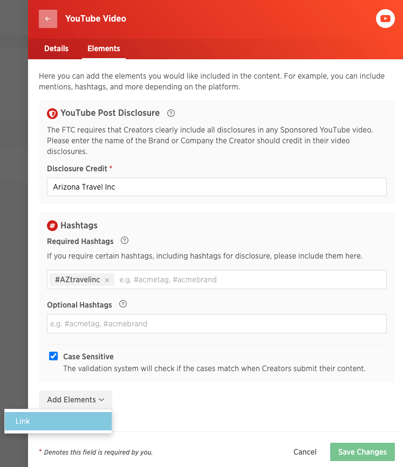Switch to the Details tab

56,49
